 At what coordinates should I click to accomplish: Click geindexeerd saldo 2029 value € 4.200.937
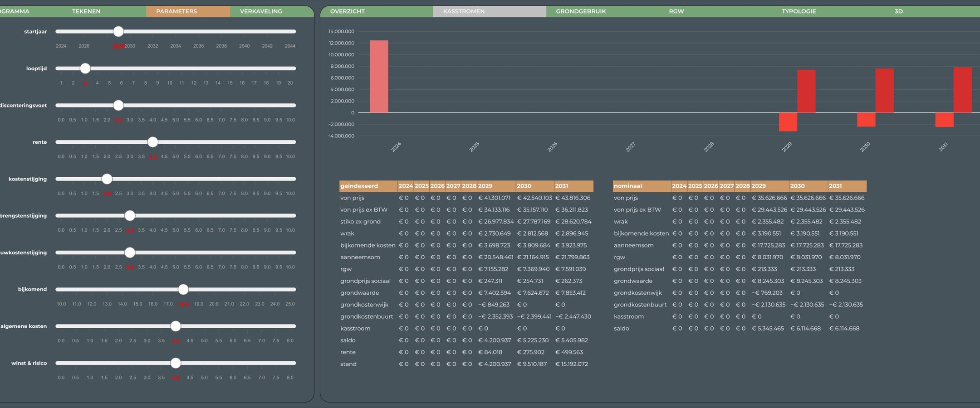point(495,340)
